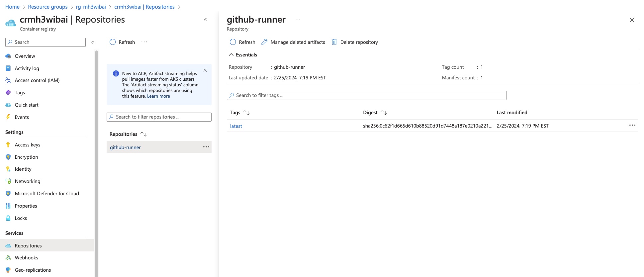Click the Properties bars icon
The image size is (644, 277).
pos(8,206)
